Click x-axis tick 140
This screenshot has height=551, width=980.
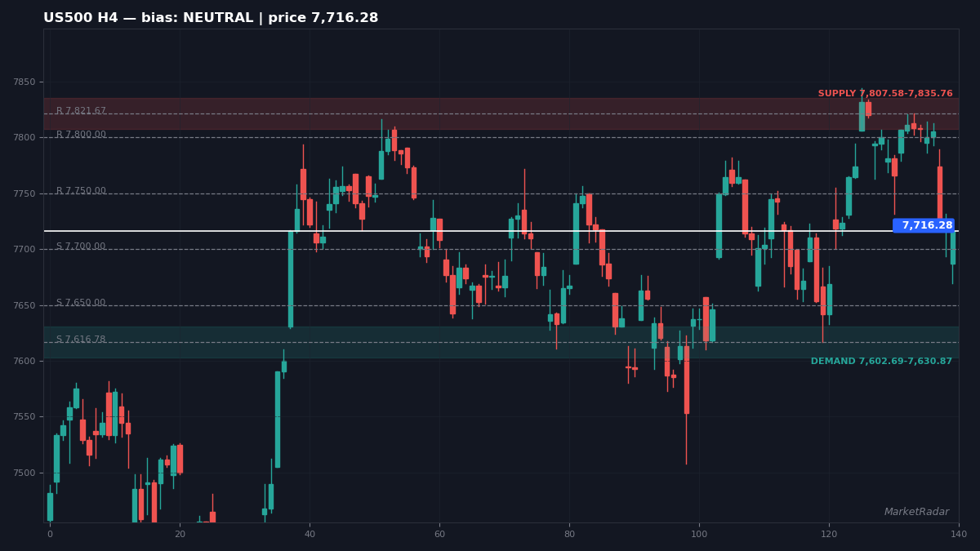coord(959,535)
